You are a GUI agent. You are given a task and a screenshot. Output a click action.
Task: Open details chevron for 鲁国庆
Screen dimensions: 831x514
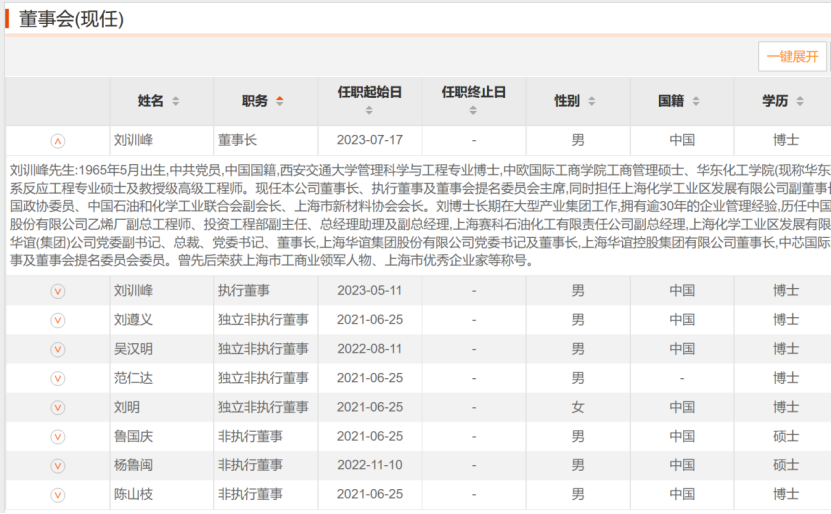[58, 437]
